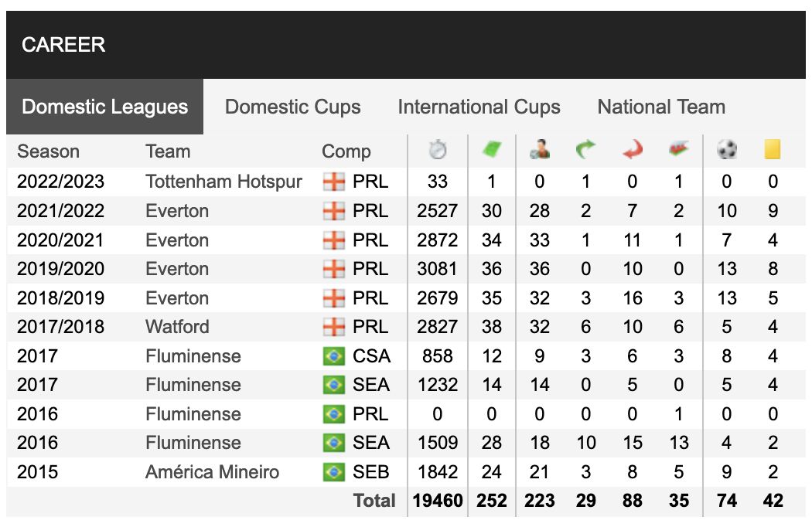812x527 pixels.
Task: Click Everton in the 2021/2022 row
Action: (x=177, y=211)
